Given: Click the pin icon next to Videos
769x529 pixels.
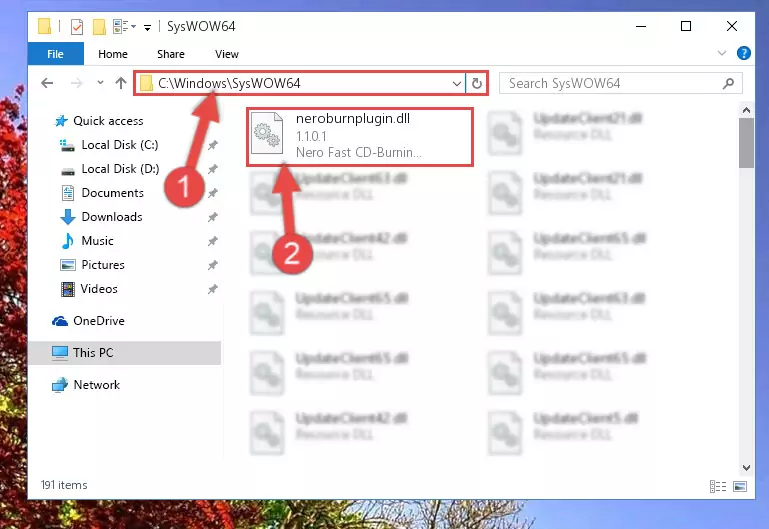Looking at the screenshot, I should click(x=212, y=289).
